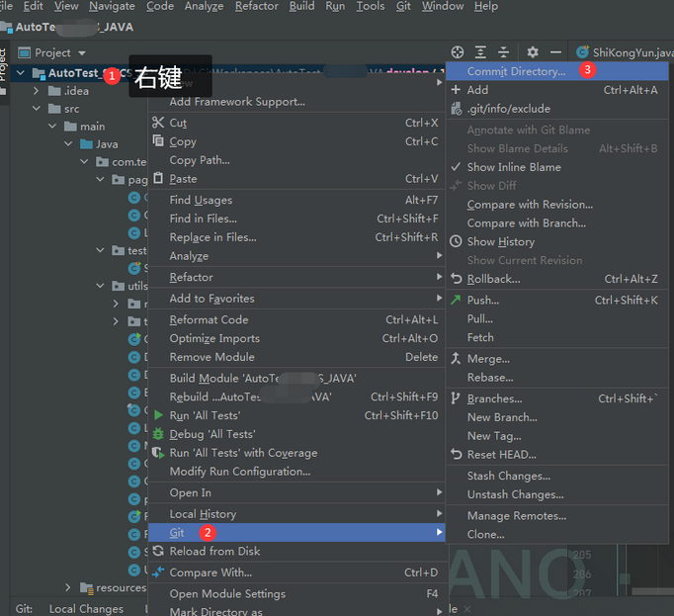Click Rebase... in Git submenu

click(x=557, y=378)
